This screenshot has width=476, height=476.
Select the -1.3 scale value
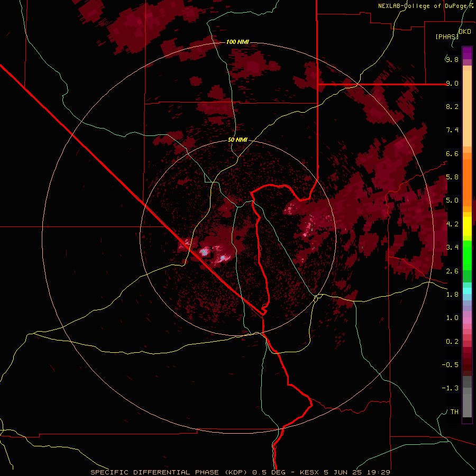[450, 388]
